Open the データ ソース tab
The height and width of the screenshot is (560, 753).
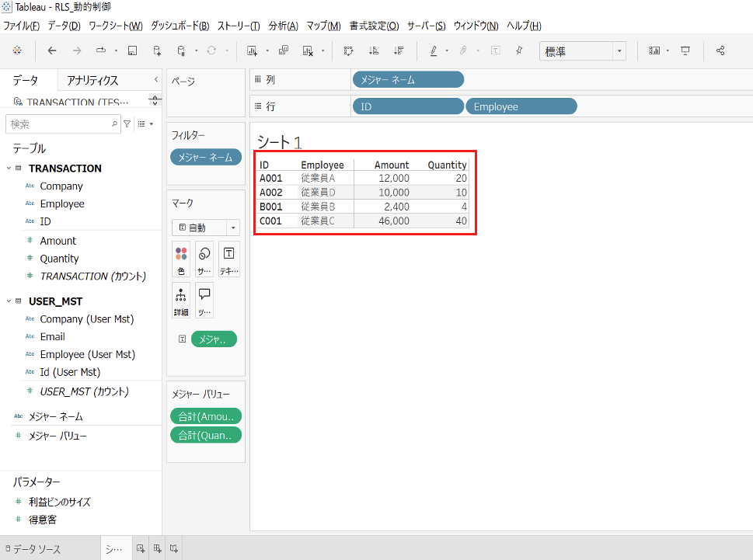tap(37, 549)
